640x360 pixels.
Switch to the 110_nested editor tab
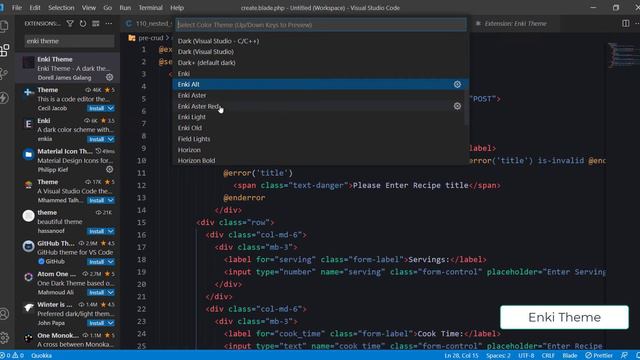148,24
